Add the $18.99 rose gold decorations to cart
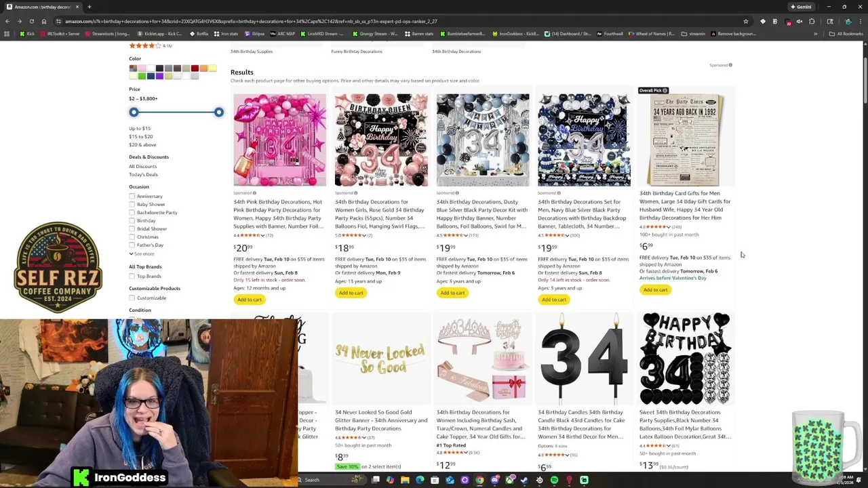Image resolution: width=868 pixels, height=488 pixels. tap(351, 293)
